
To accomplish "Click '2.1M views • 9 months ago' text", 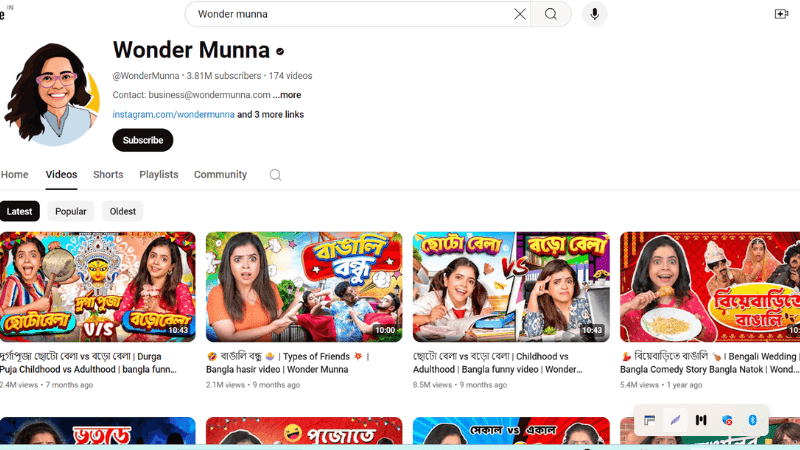I will pos(253,385).
